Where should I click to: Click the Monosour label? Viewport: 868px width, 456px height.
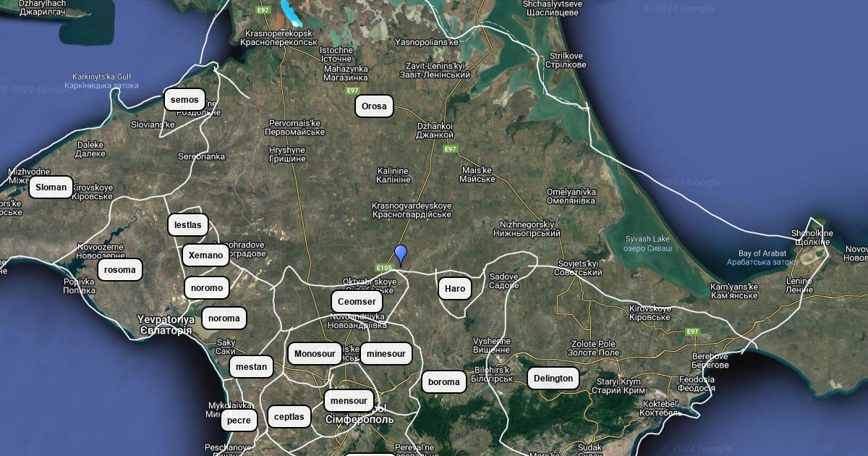(x=315, y=354)
